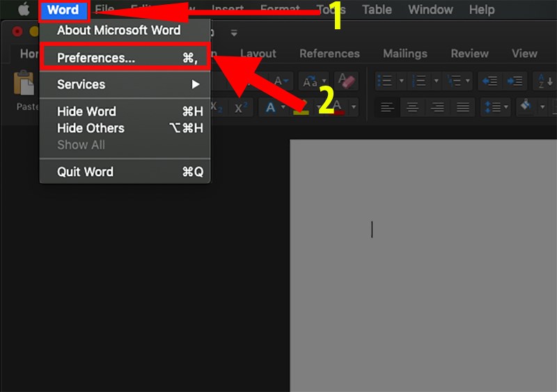Expand the Services submenu
557x392 pixels.
point(125,84)
